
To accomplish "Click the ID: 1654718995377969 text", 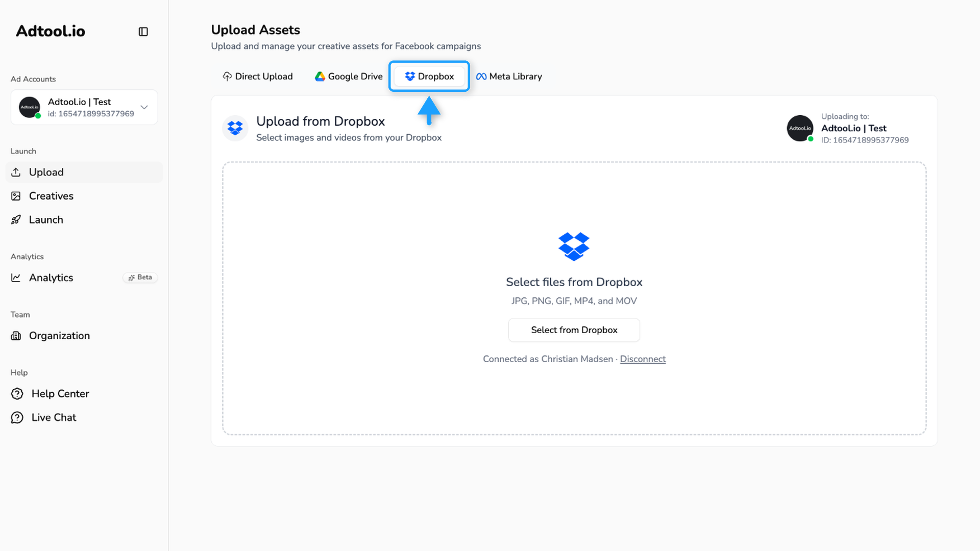I will (x=865, y=140).
